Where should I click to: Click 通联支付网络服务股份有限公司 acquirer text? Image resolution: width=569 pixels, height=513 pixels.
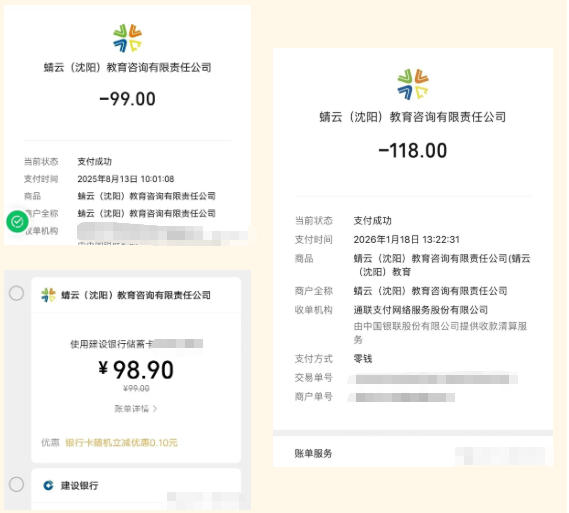coord(421,310)
